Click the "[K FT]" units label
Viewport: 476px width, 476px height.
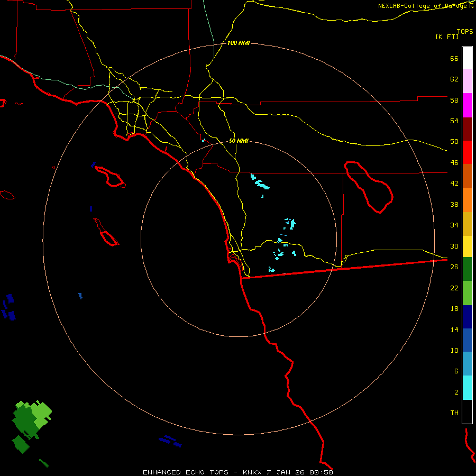pos(447,37)
